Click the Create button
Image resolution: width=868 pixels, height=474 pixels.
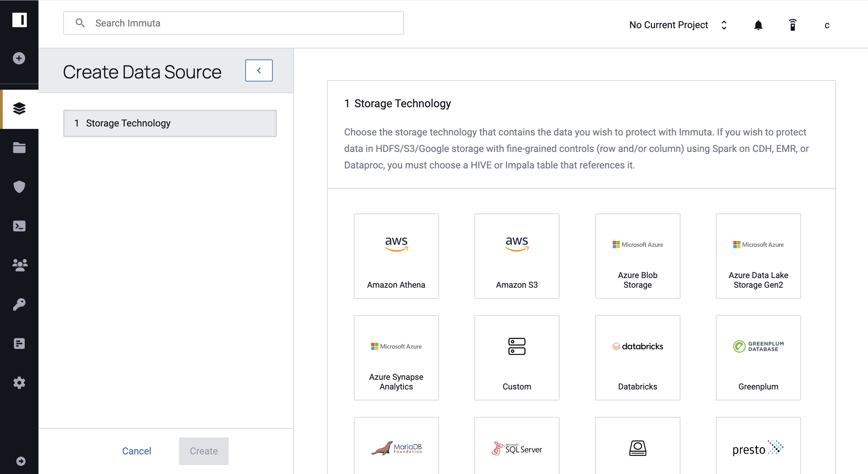pyautogui.click(x=203, y=451)
